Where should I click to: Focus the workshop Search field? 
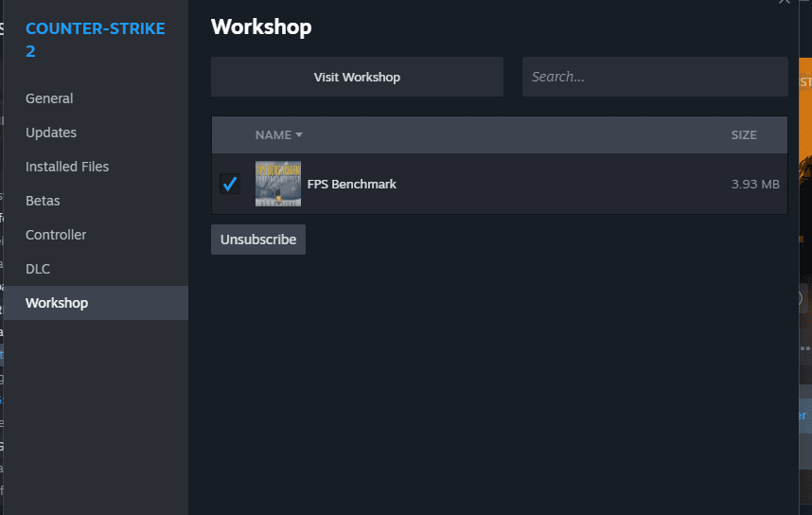(655, 78)
